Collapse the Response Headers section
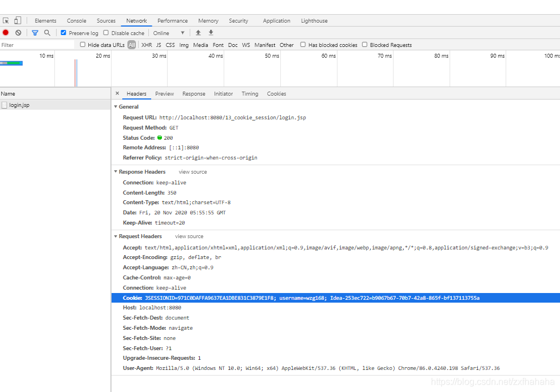The image size is (560, 392). [116, 171]
